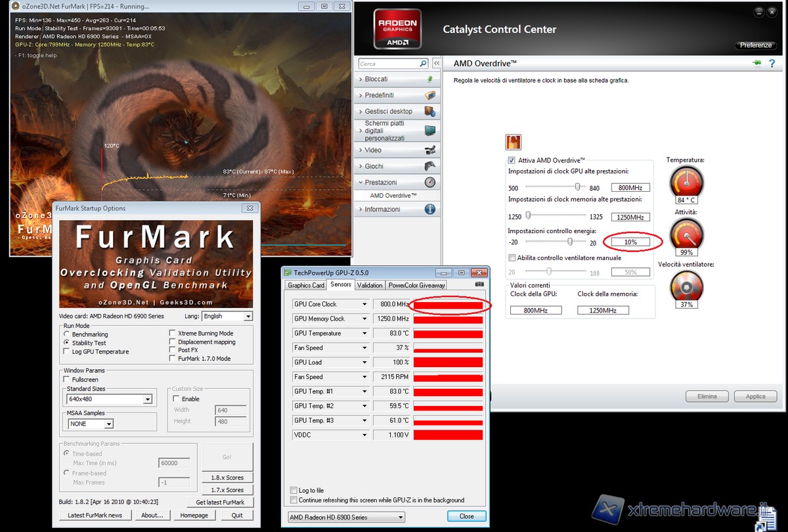Viewport: 788px width, 532px height.
Task: Open Giochi section via its gamepad icon
Action: click(x=430, y=166)
